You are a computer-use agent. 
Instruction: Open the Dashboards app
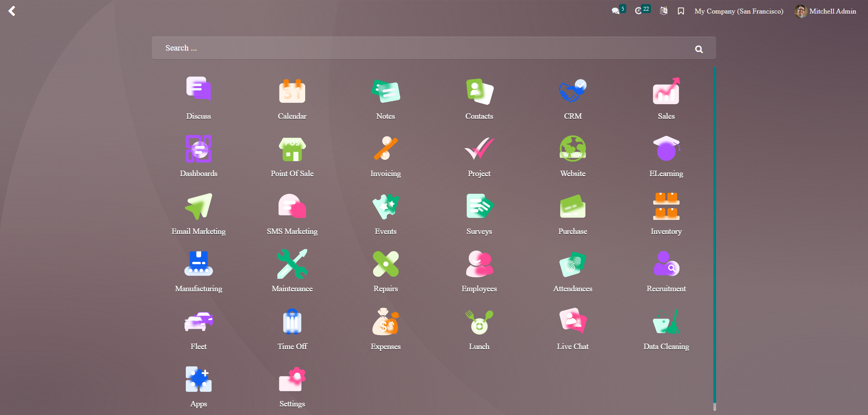click(198, 155)
